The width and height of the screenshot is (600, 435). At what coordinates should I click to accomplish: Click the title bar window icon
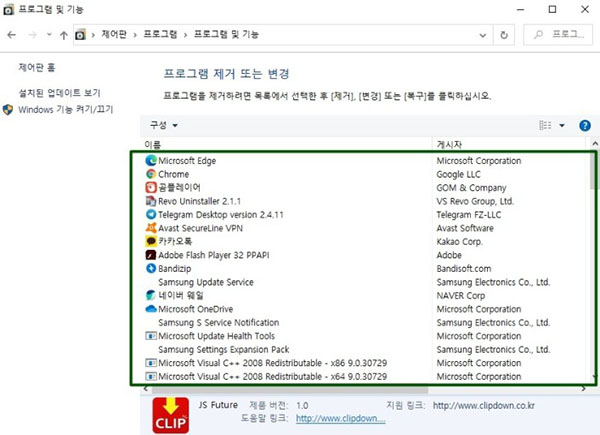[8, 9]
